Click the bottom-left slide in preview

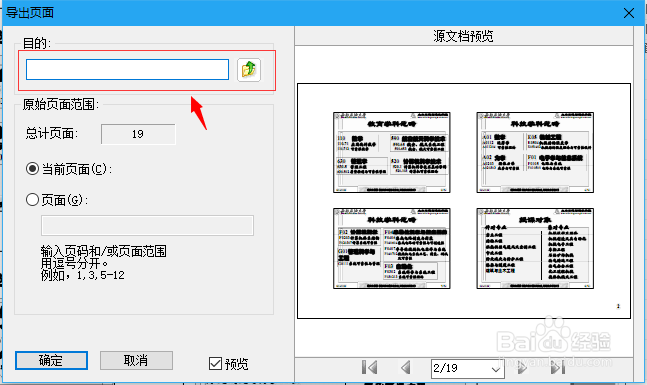pos(392,248)
